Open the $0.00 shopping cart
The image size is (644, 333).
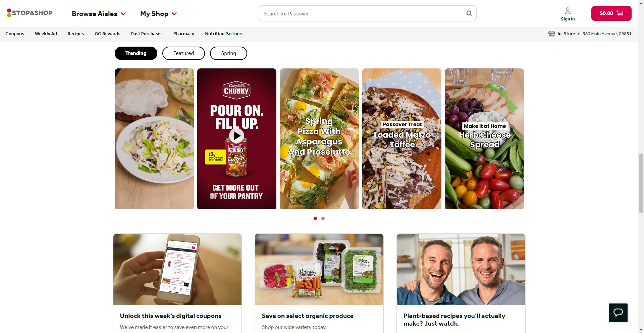[611, 13]
